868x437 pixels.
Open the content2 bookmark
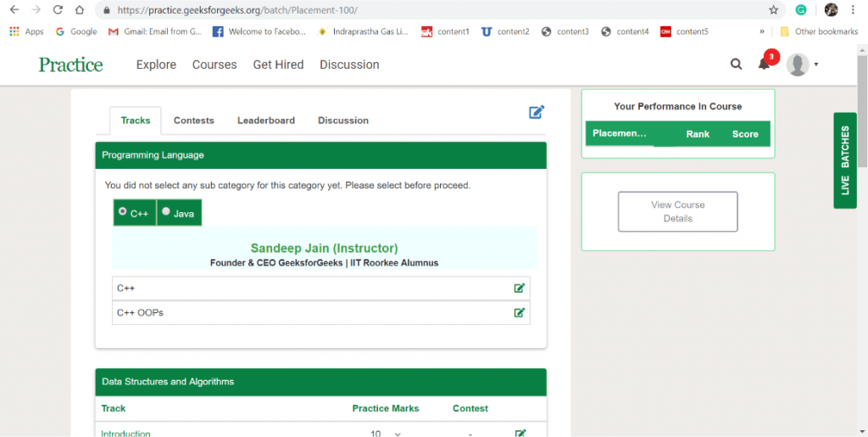click(x=505, y=31)
